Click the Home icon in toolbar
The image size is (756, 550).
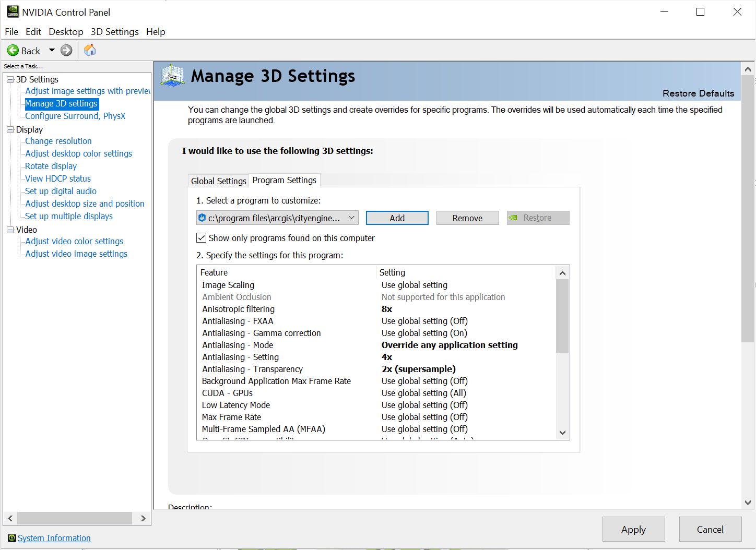click(90, 50)
